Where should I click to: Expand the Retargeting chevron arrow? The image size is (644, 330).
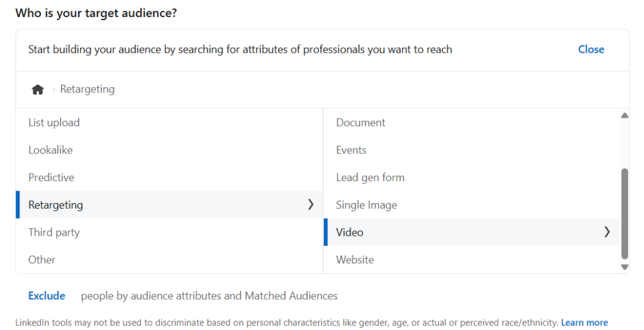(311, 204)
